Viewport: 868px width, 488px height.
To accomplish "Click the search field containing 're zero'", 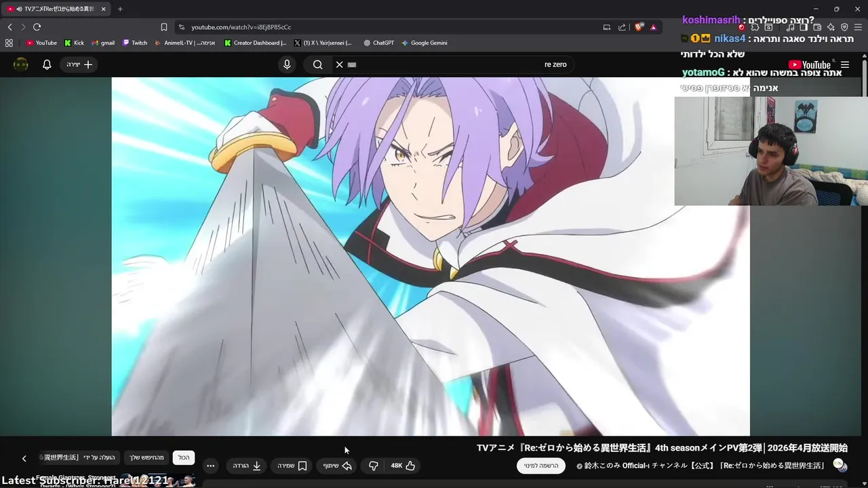I will click(454, 64).
